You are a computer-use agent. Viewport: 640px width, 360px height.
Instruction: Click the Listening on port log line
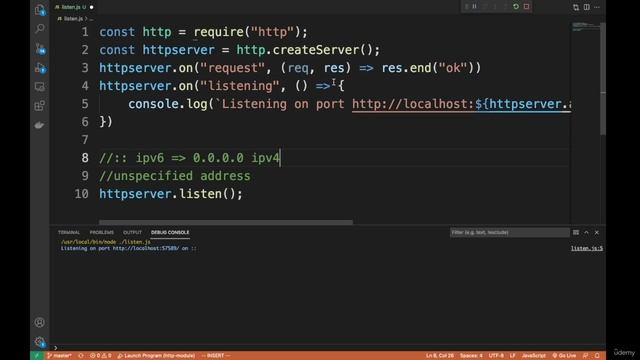(128, 248)
